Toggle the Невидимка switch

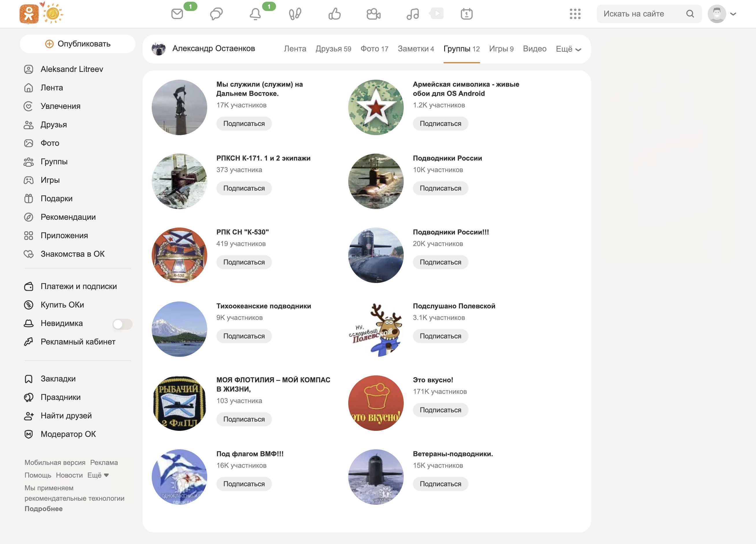(122, 324)
